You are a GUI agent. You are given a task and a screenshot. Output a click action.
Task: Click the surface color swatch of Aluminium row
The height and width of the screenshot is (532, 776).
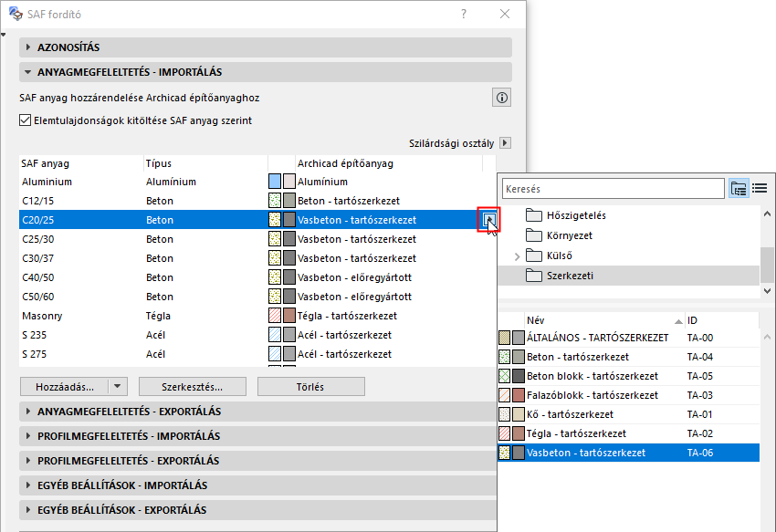coord(289,182)
